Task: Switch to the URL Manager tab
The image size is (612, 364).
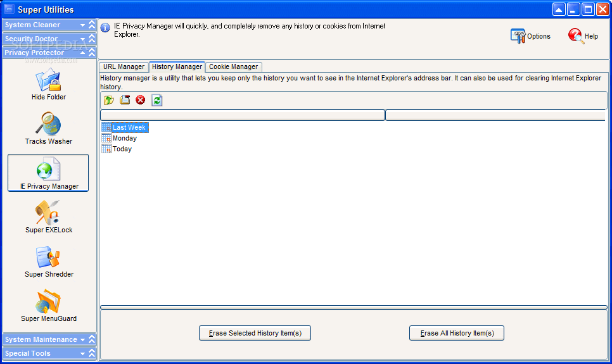Action: pos(124,66)
